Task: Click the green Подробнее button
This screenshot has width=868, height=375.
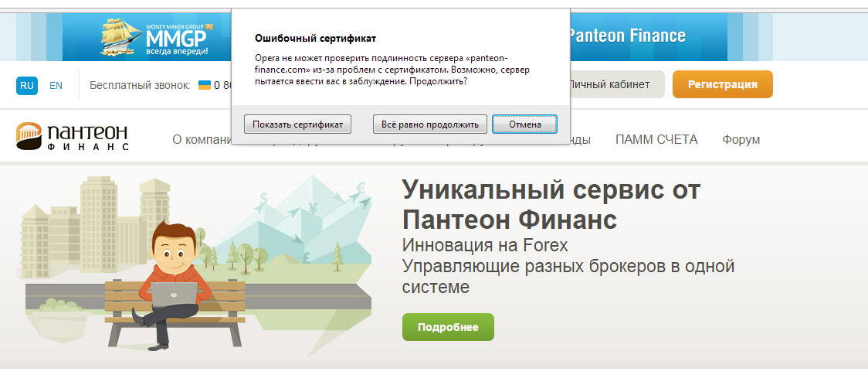Action: [x=448, y=327]
